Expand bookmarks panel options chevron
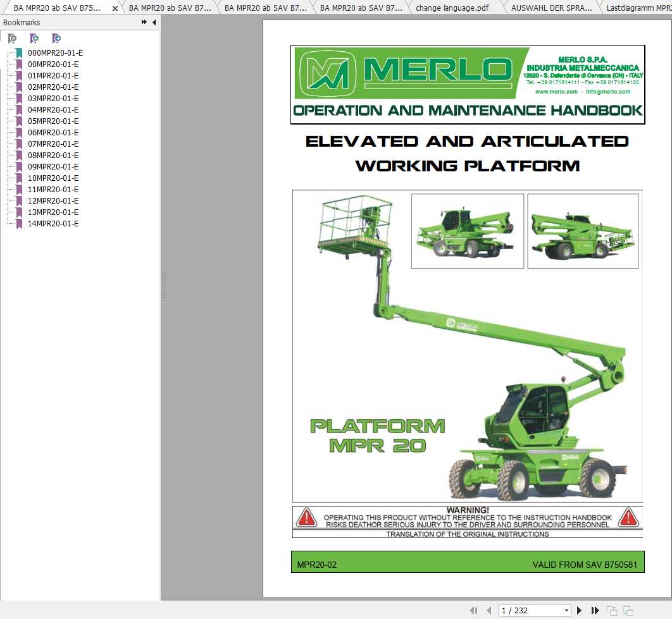Image resolution: width=672 pixels, height=619 pixels. click(x=144, y=22)
